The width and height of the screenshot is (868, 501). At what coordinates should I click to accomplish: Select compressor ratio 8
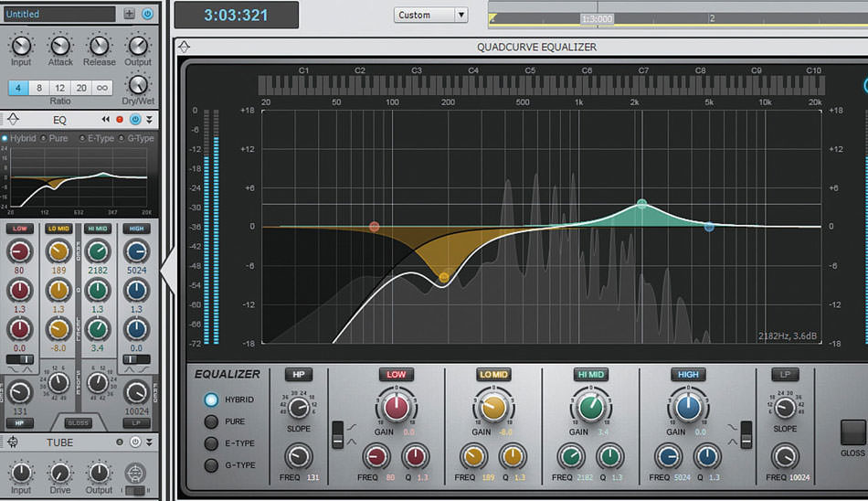tap(38, 88)
